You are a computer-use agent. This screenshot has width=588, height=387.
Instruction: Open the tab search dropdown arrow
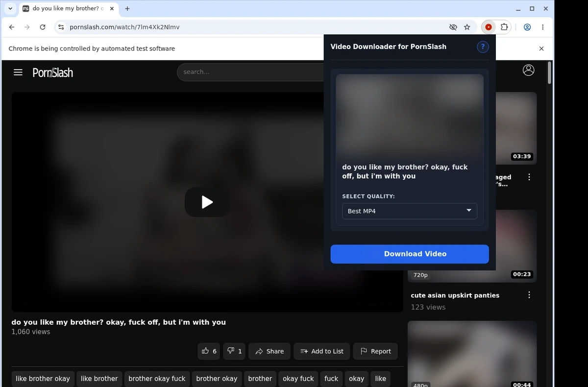pyautogui.click(x=10, y=8)
